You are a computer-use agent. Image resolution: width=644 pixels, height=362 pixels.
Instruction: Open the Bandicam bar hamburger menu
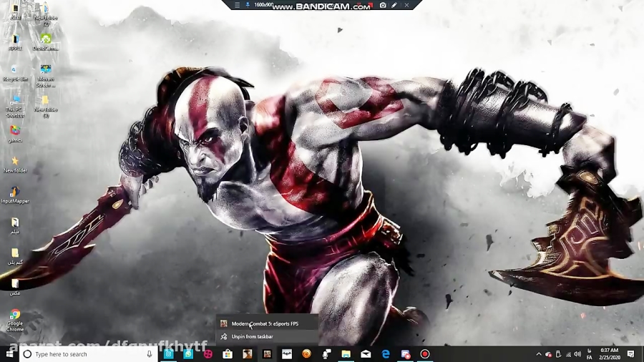click(237, 5)
